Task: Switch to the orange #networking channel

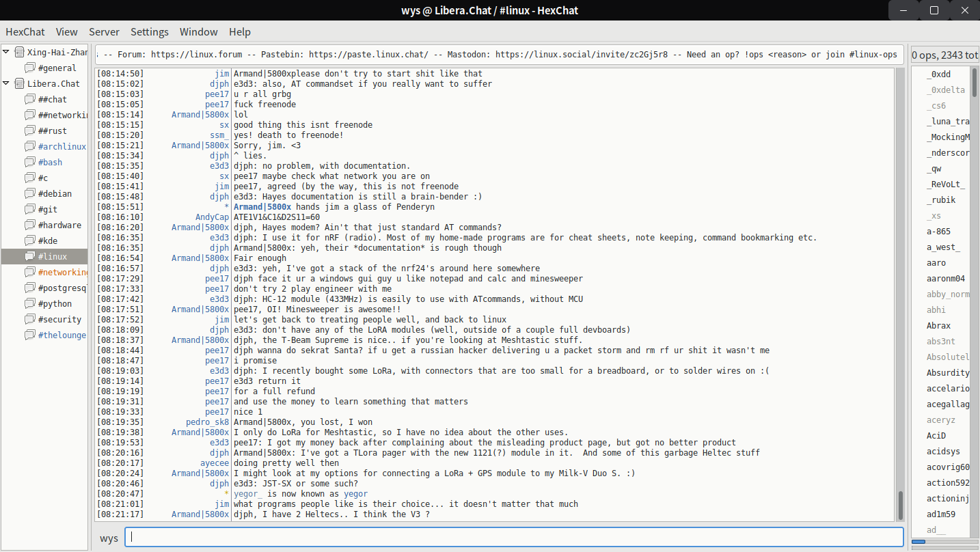Action: tap(62, 272)
